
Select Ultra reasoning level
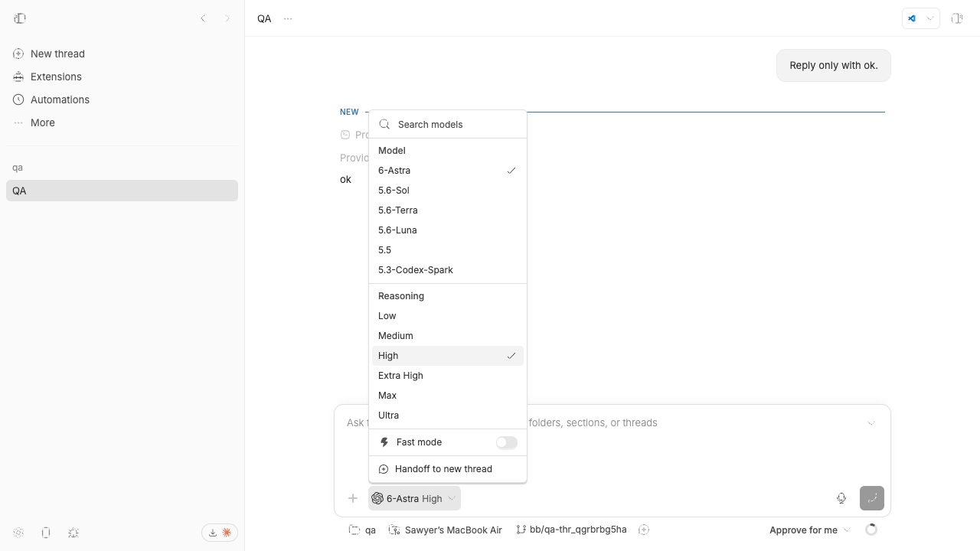tap(448, 416)
